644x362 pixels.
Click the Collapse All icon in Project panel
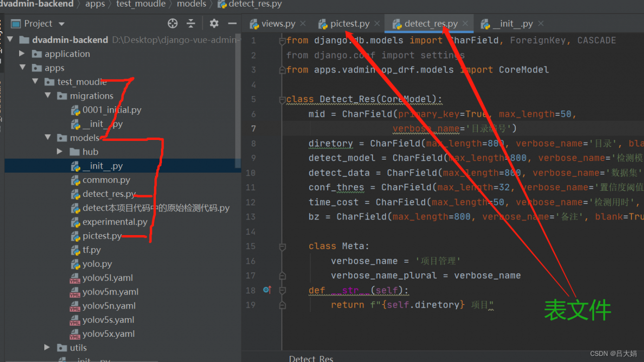coord(191,24)
